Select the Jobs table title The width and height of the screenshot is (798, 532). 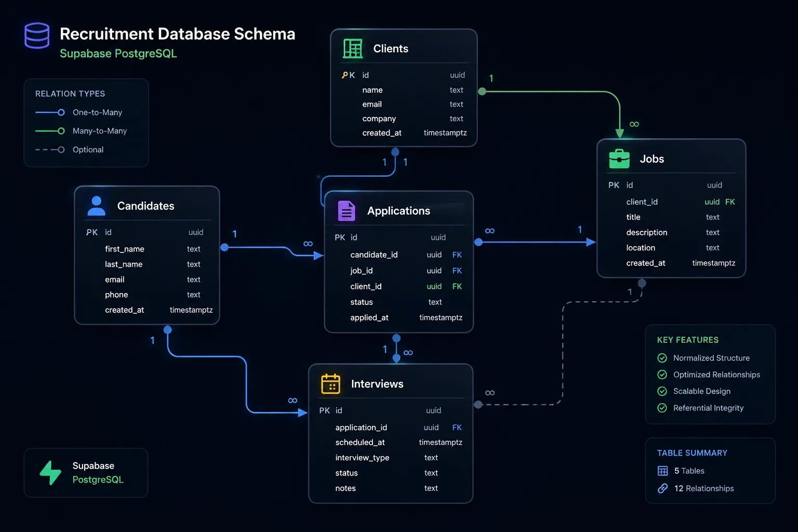point(652,159)
